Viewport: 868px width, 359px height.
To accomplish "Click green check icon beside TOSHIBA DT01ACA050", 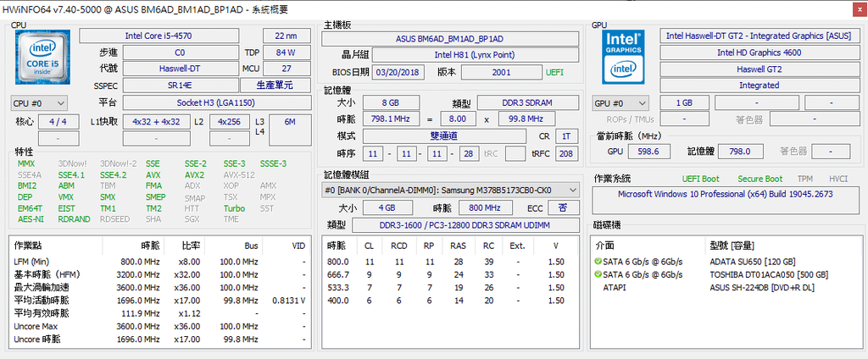I will [x=598, y=274].
